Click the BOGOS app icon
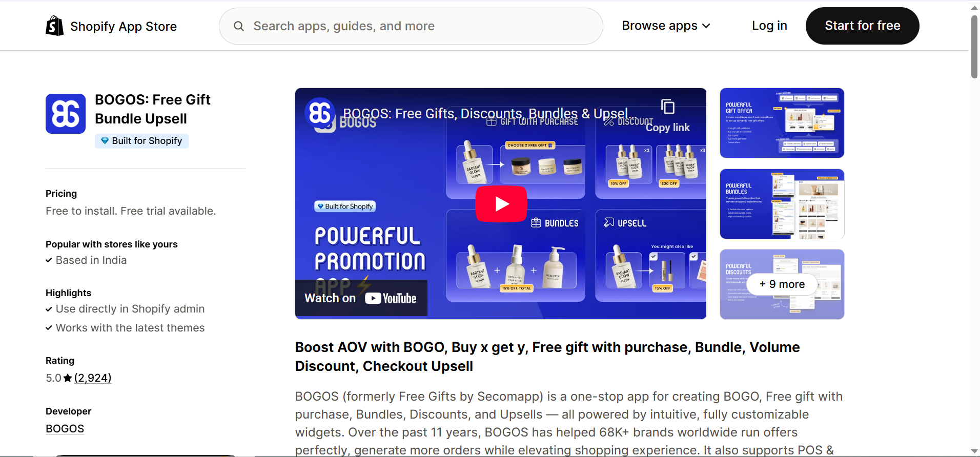Screen dimensions: 980x457 click(66, 114)
